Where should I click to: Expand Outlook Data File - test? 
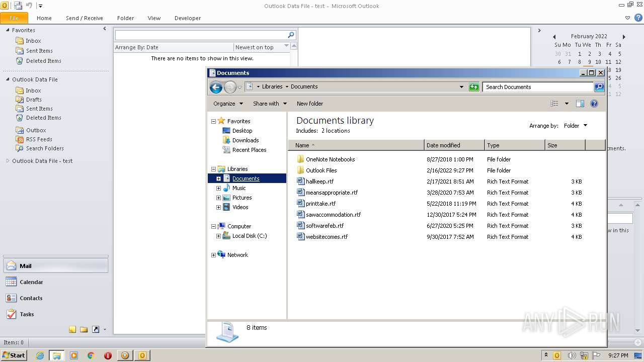8,161
